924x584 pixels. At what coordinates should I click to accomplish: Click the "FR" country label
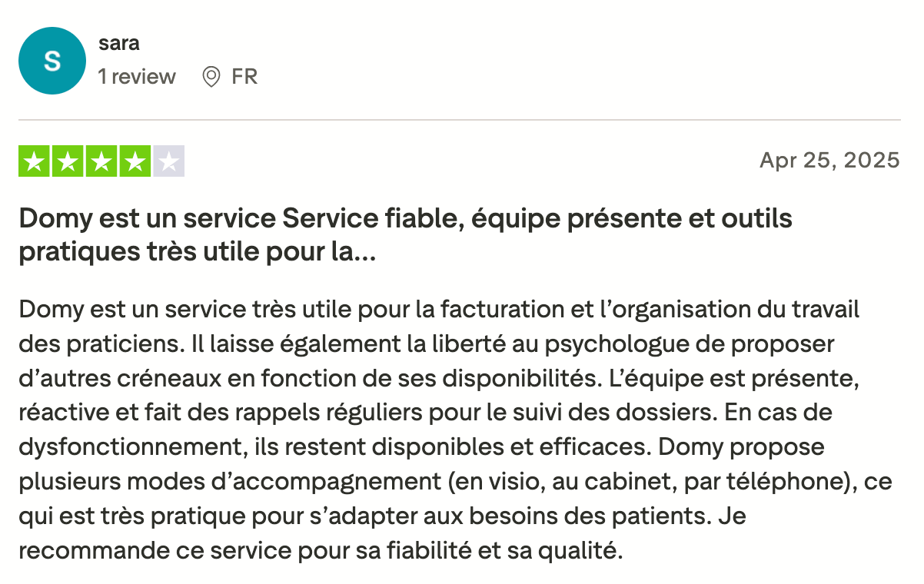point(244,77)
